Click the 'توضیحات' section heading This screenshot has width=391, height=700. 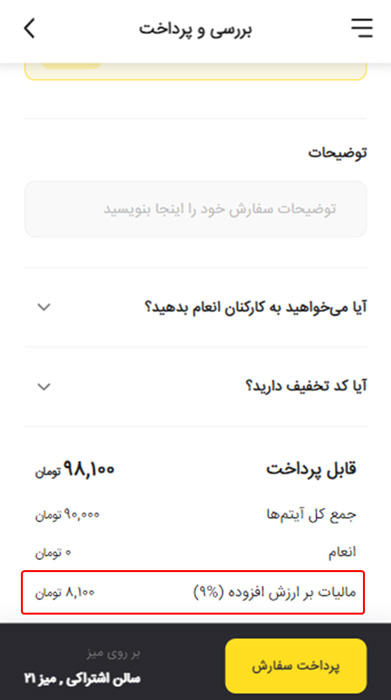[337, 153]
